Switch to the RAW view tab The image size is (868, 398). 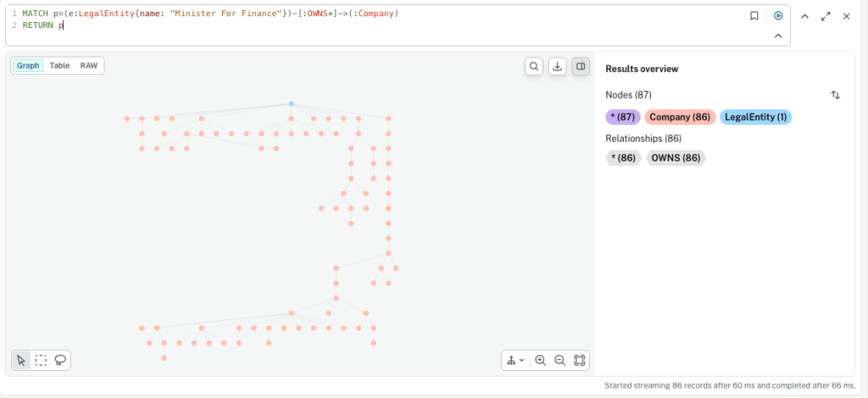pos(89,65)
